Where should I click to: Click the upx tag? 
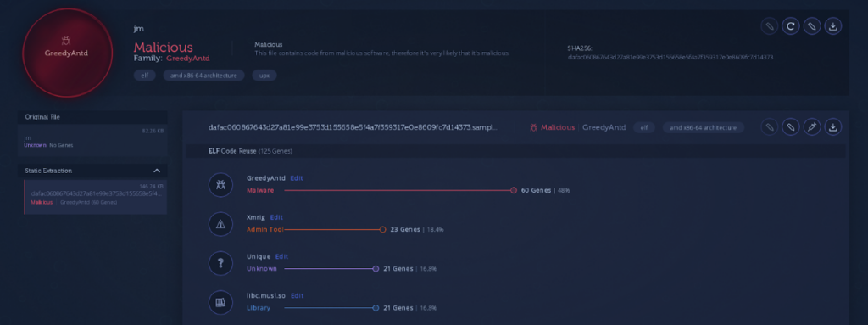[264, 75]
